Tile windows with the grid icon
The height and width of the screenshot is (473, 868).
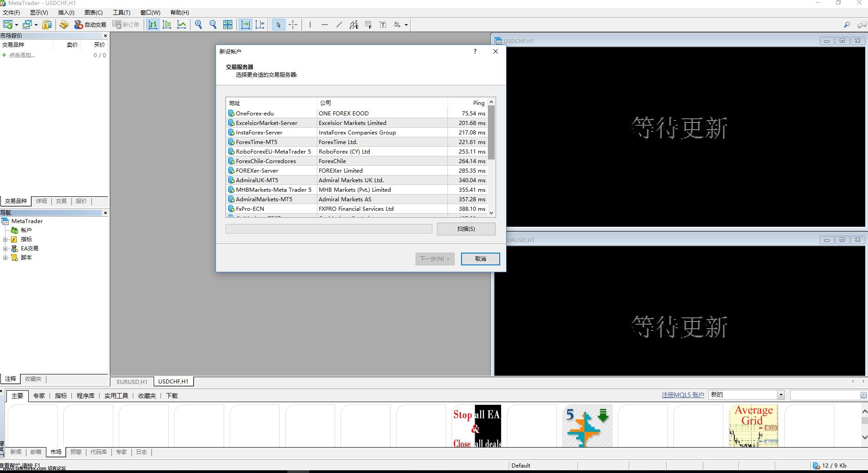(x=228, y=25)
